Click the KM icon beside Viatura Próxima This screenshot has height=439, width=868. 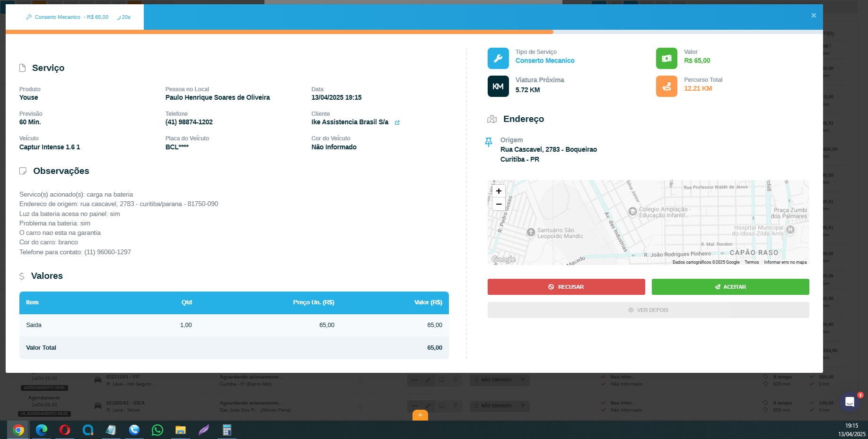(498, 86)
